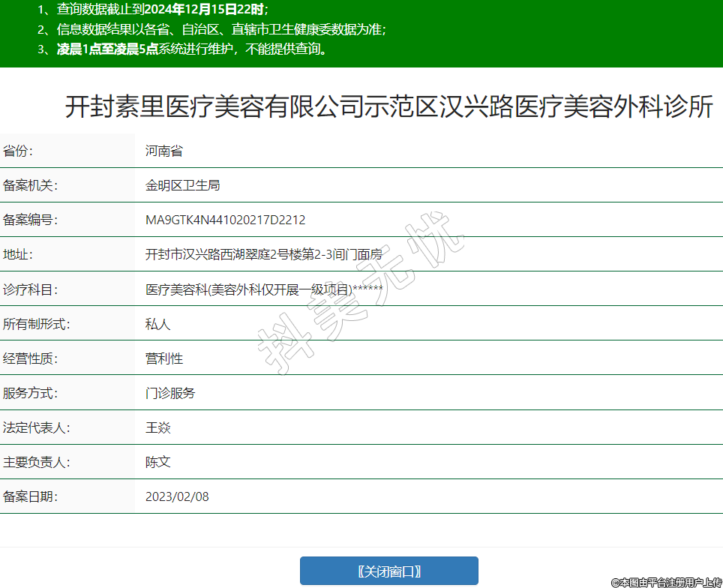The image size is (723, 588).
Task: Click the 关闭窗口 button
Action: point(388,571)
